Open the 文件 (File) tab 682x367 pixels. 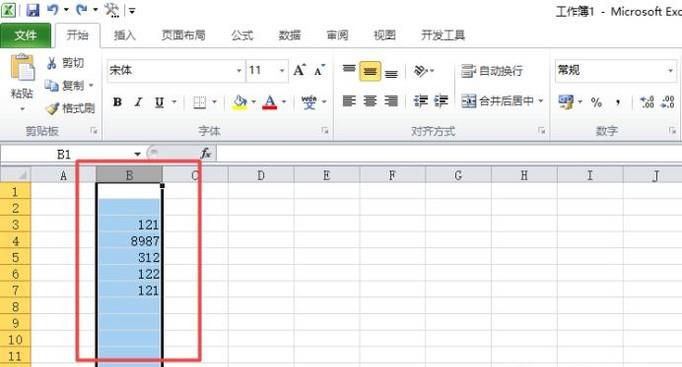click(x=25, y=35)
